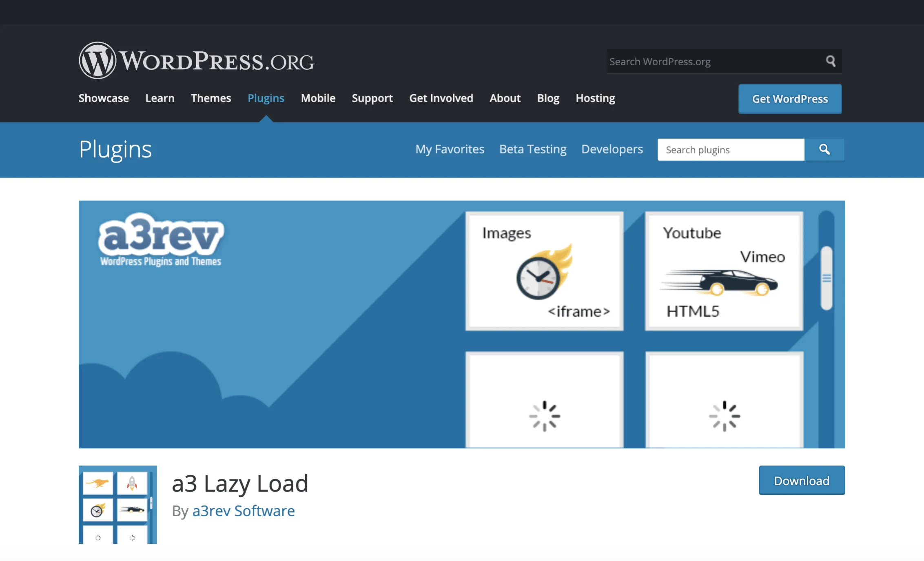This screenshot has width=924, height=561.
Task: Click the a3rev Software author link
Action: (x=243, y=511)
